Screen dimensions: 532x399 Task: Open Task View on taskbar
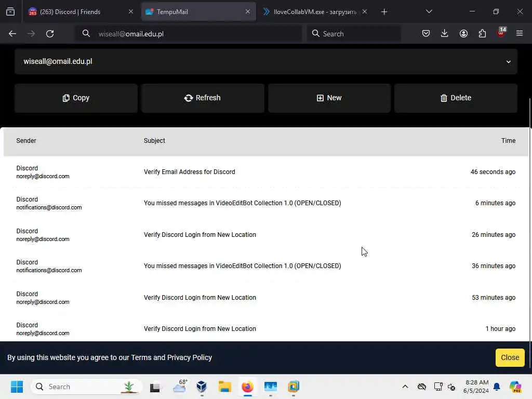click(x=155, y=387)
